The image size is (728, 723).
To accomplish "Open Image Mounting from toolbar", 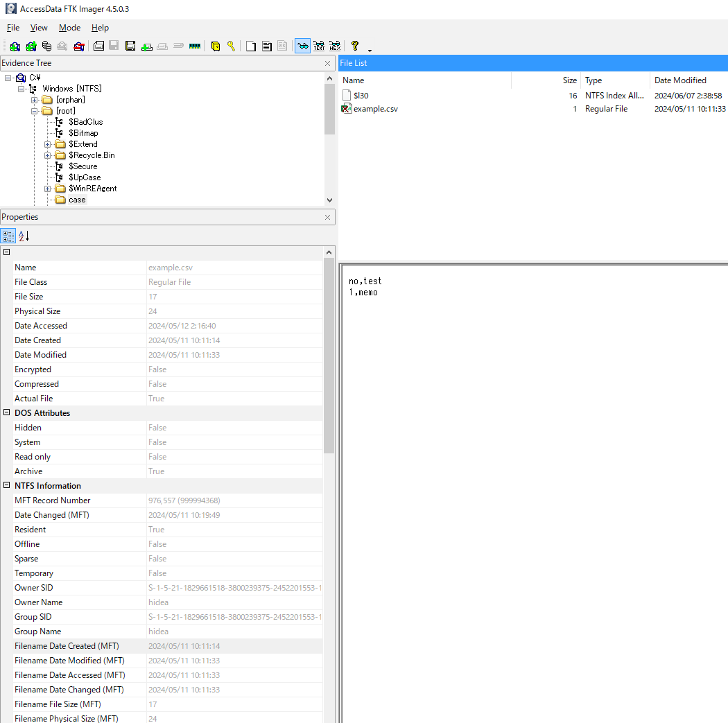I will 46,46.
